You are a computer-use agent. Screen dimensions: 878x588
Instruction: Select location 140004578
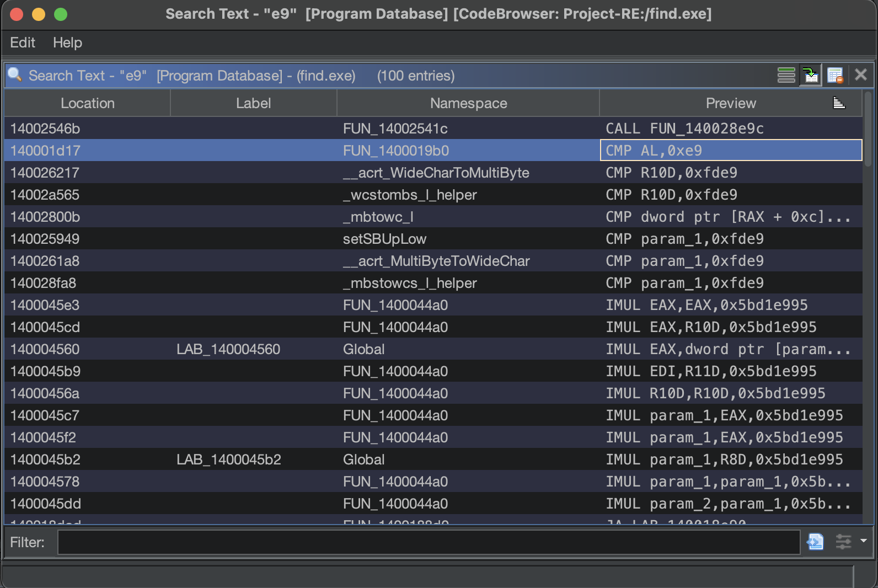(45, 482)
